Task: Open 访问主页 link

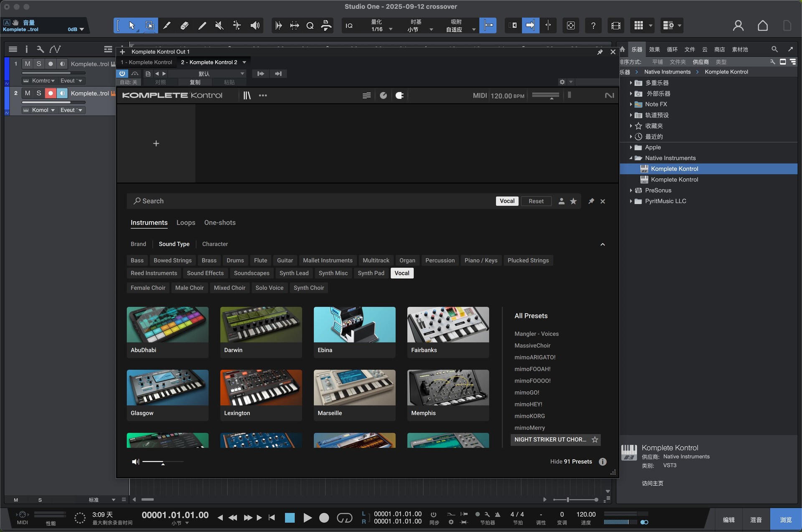Action: click(652, 483)
